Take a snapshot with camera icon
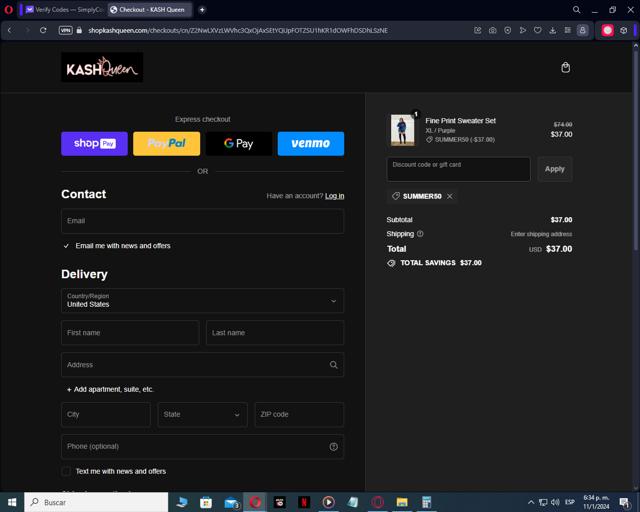 click(x=493, y=30)
